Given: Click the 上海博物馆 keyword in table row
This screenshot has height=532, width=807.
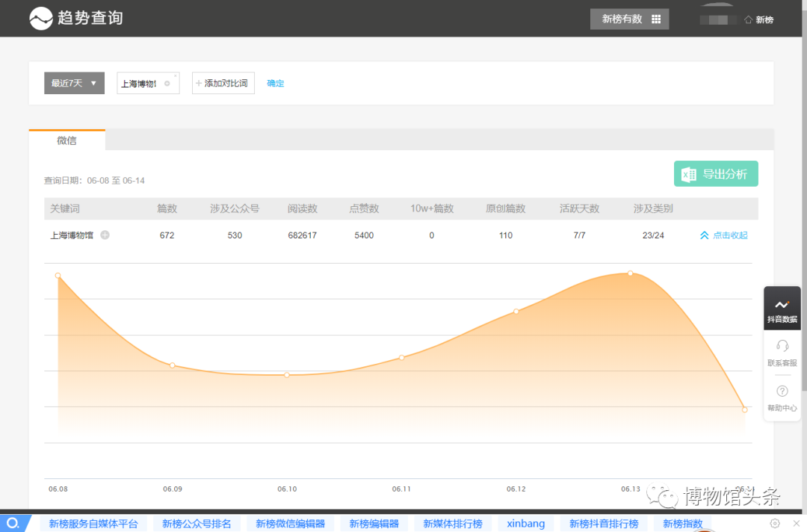Looking at the screenshot, I should tap(72, 235).
